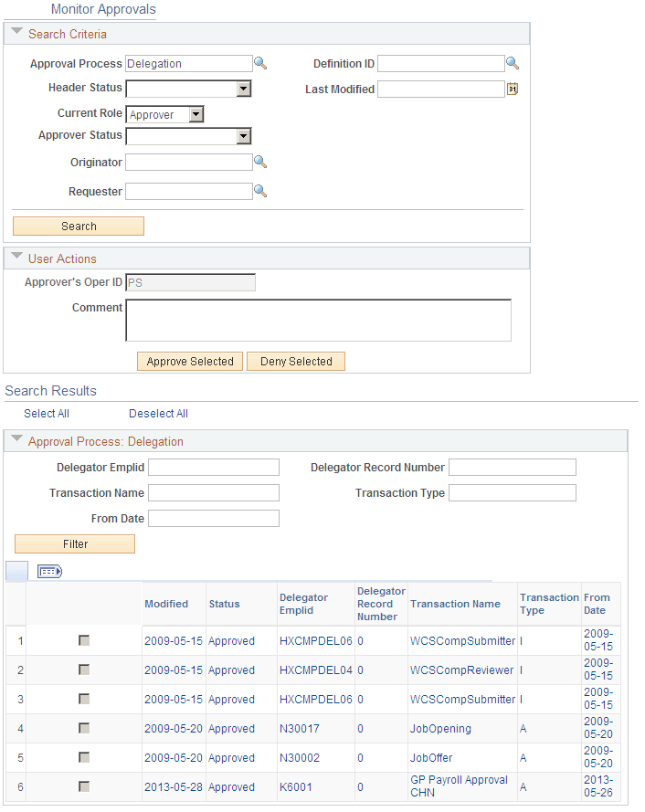The image size is (645, 812).
Task: Click inside the Comment text box
Action: tap(318, 320)
